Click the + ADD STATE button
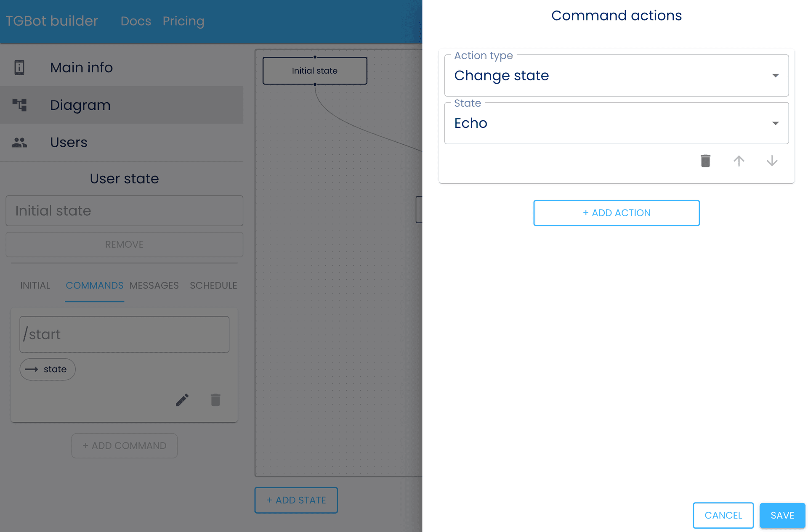808x532 pixels. 296,500
